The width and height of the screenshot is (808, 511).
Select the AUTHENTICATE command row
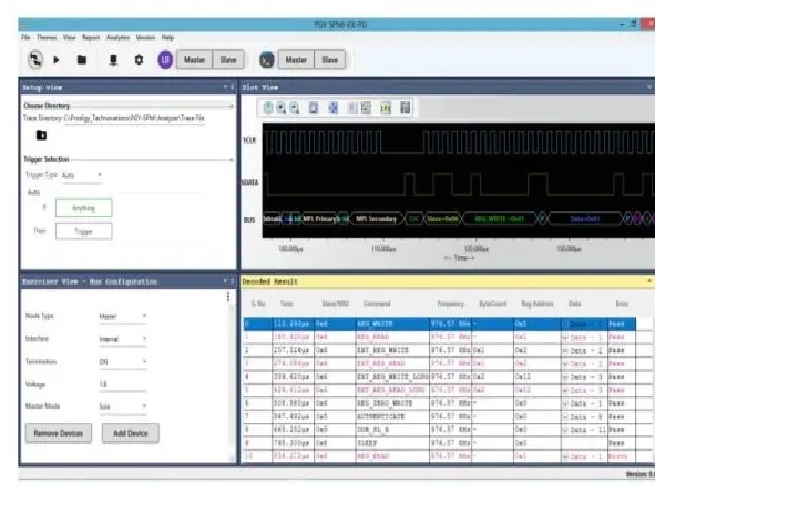[x=440, y=416]
